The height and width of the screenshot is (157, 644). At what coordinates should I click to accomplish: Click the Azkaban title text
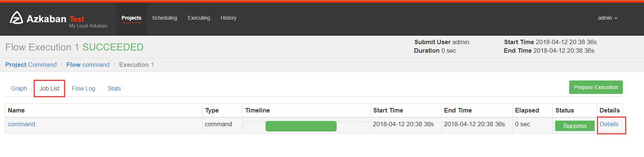pyautogui.click(x=46, y=19)
